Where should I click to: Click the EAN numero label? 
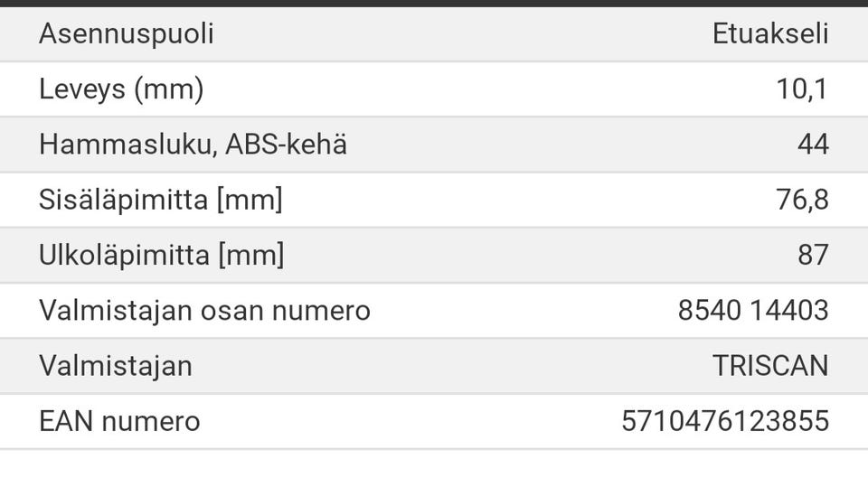(119, 421)
